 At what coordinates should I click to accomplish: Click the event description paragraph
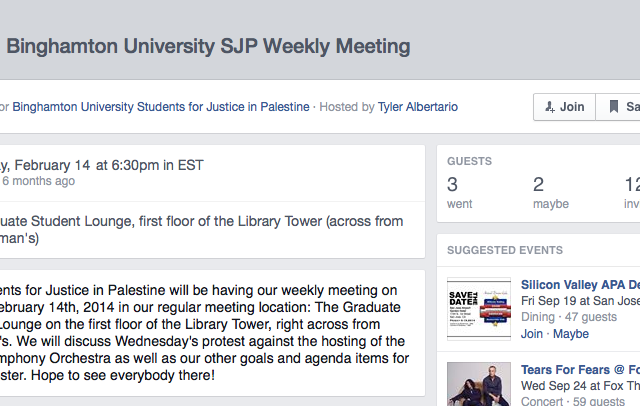(204, 333)
